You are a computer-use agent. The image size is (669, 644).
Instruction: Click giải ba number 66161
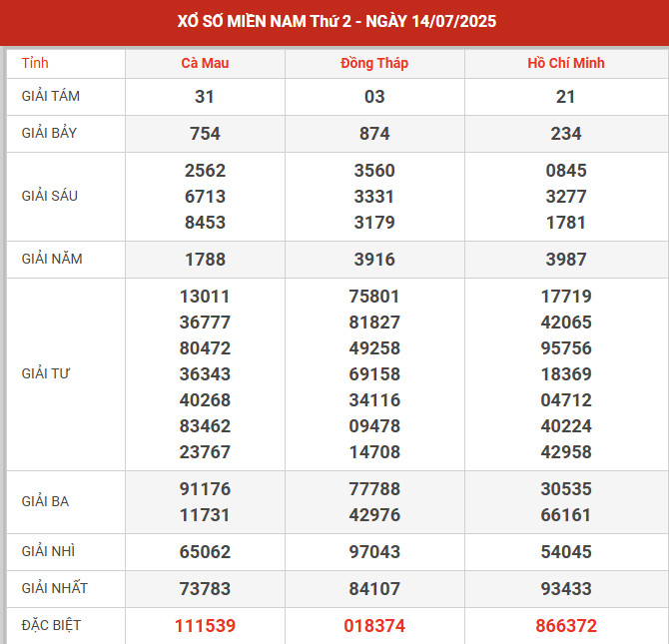pyautogui.click(x=566, y=515)
